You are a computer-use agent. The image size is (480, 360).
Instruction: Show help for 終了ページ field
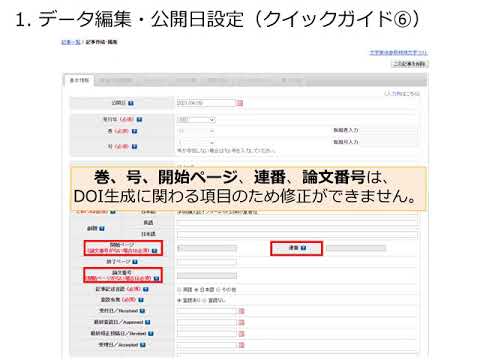(x=135, y=262)
